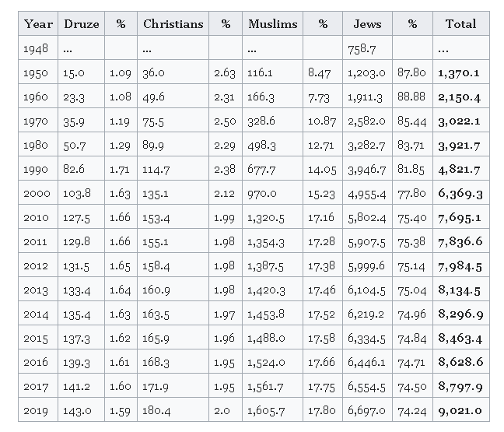Select the 1960 year cell
Screen dimensions: 504x432
pos(36,97)
